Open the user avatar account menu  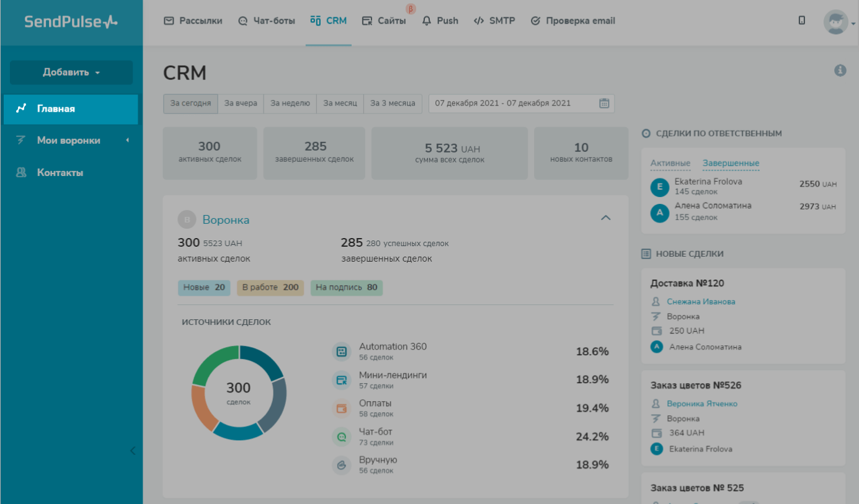coord(835,22)
